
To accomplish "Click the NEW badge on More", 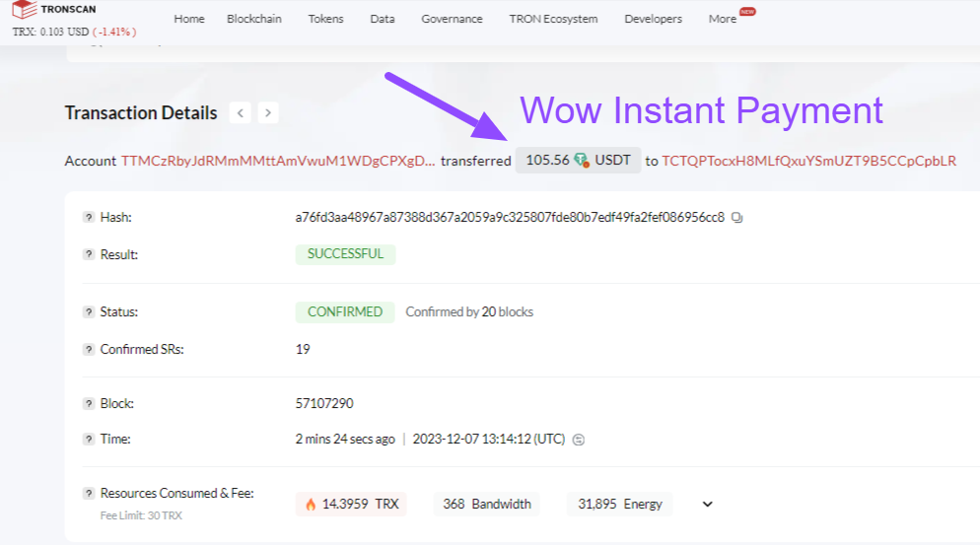I will pos(747,11).
